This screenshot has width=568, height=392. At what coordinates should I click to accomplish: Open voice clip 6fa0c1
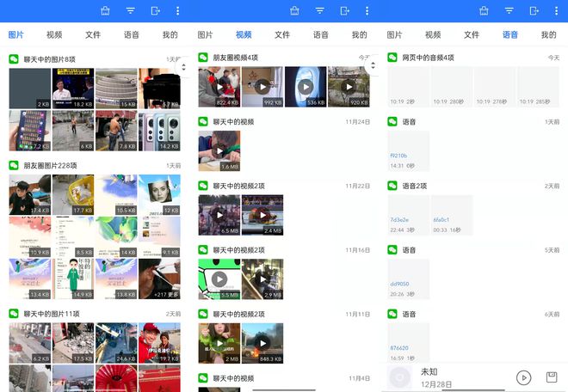coord(452,215)
